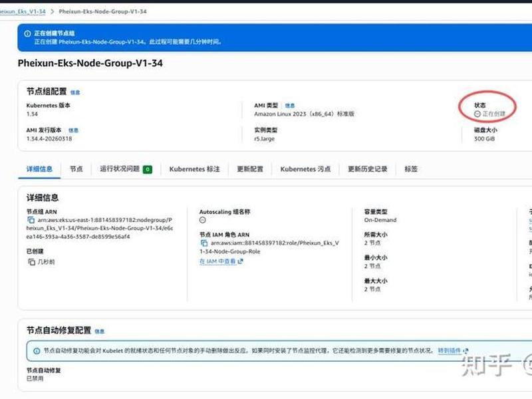Click the node group ARN text

100,228
